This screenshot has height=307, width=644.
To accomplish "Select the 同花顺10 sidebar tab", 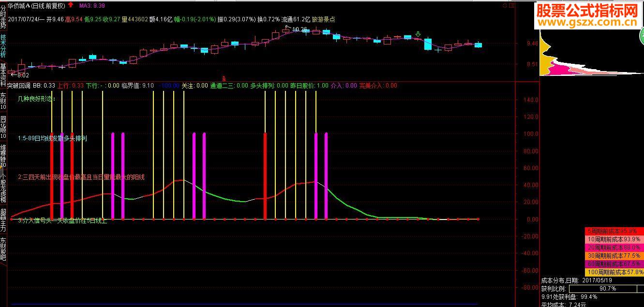I will [3, 127].
